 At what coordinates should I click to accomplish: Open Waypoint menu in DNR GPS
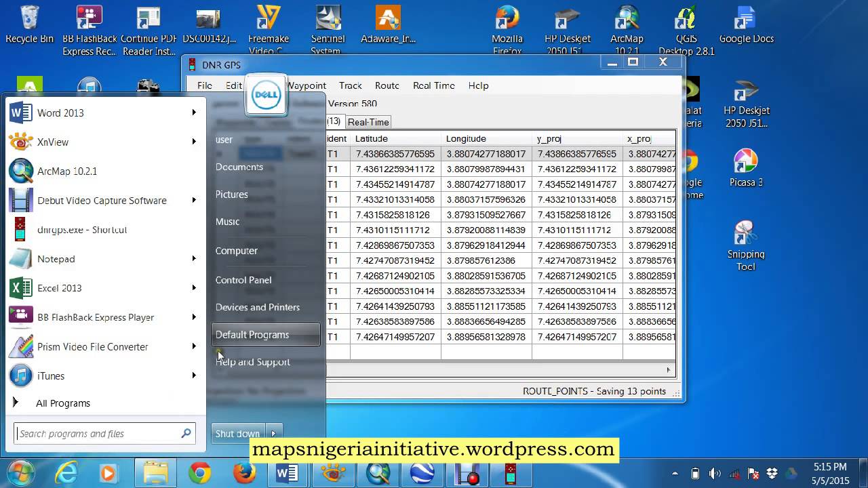pos(307,85)
